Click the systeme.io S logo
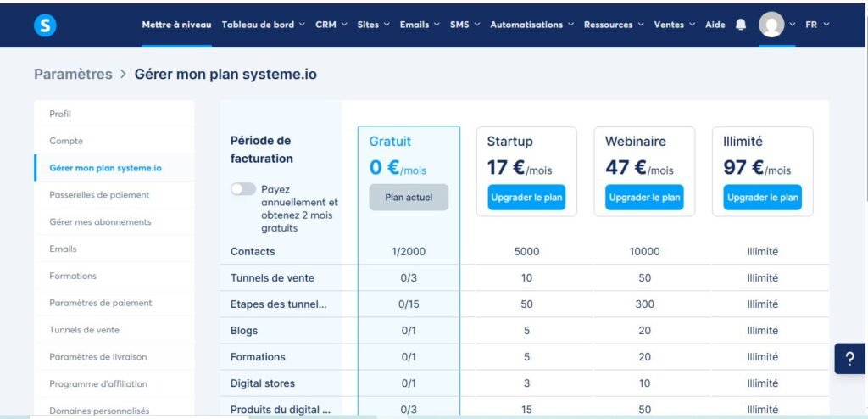The width and height of the screenshot is (868, 419). pyautogui.click(x=45, y=25)
